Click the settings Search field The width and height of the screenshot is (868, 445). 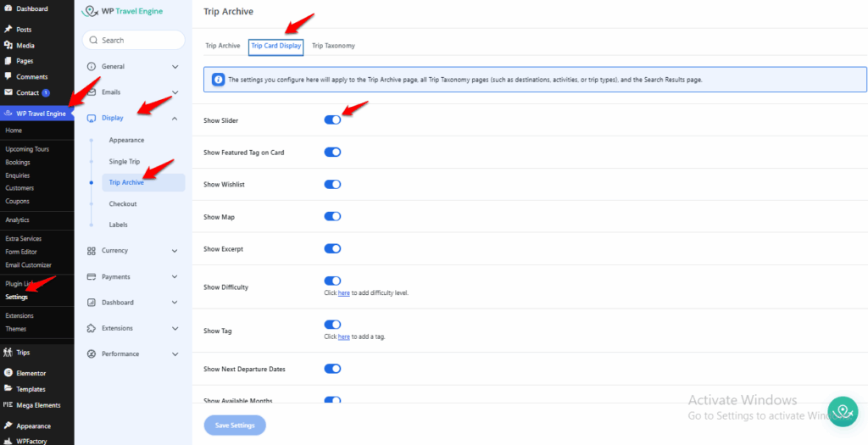[134, 40]
